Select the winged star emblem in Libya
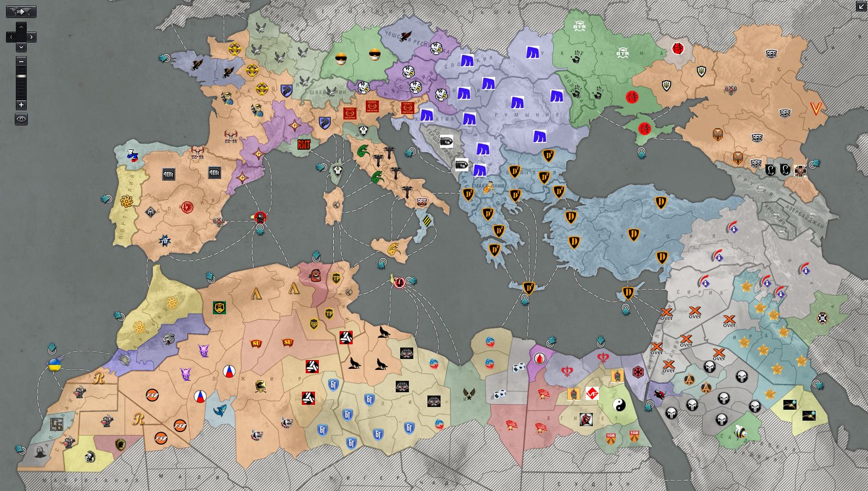Viewport: 868px width, 491px height. [x=468, y=393]
